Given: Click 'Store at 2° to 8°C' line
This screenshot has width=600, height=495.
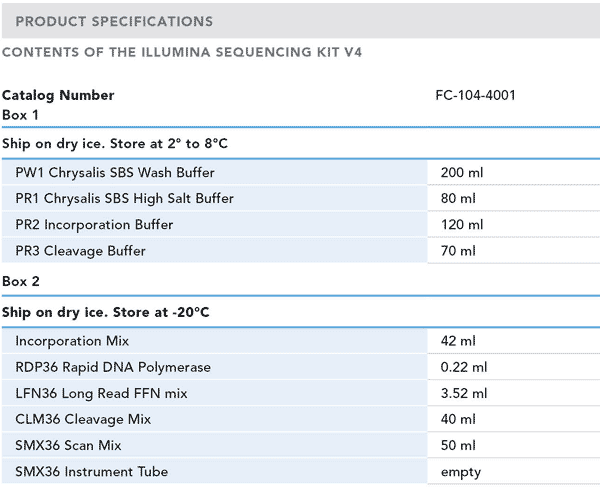Looking at the screenshot, I should (x=115, y=143).
